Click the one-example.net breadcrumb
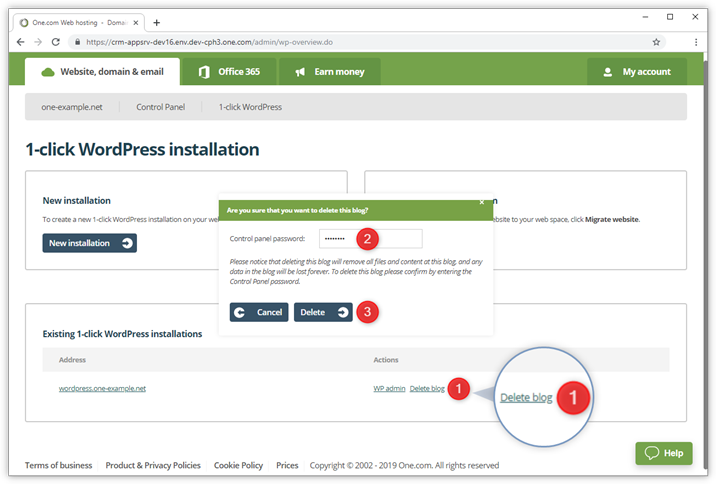The width and height of the screenshot is (716, 484). pos(72,107)
